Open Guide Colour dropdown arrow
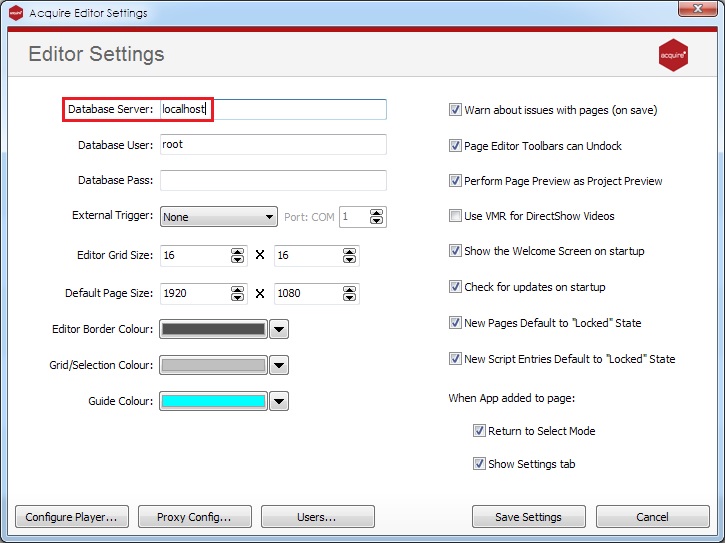 click(x=279, y=401)
